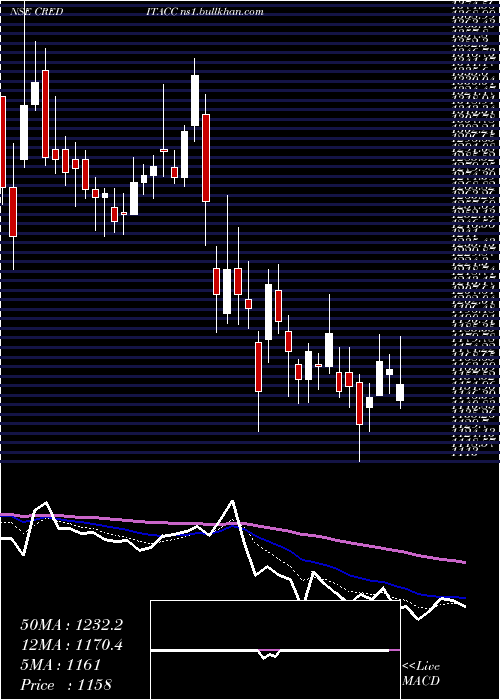Click the 50MA : 1232.2 label

click(x=71, y=625)
